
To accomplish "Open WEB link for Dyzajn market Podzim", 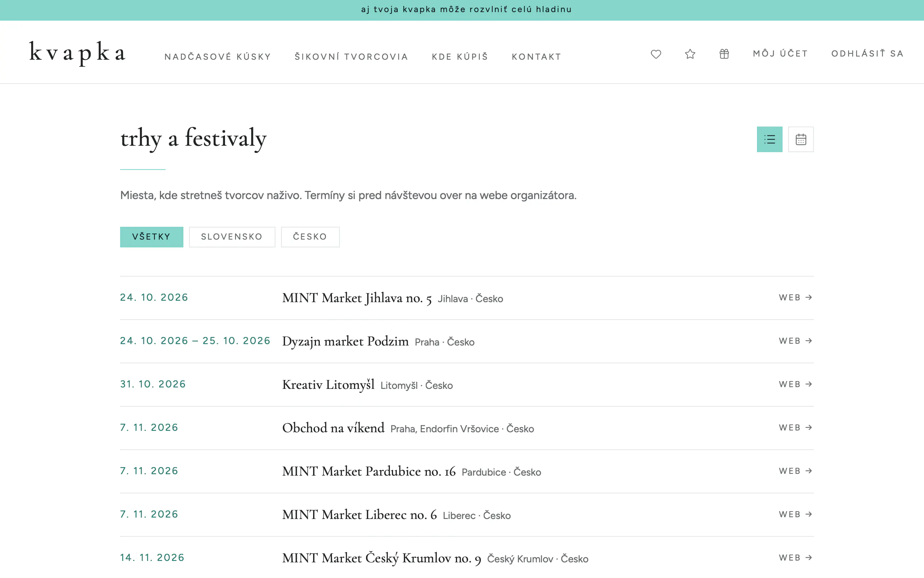I will [796, 341].
